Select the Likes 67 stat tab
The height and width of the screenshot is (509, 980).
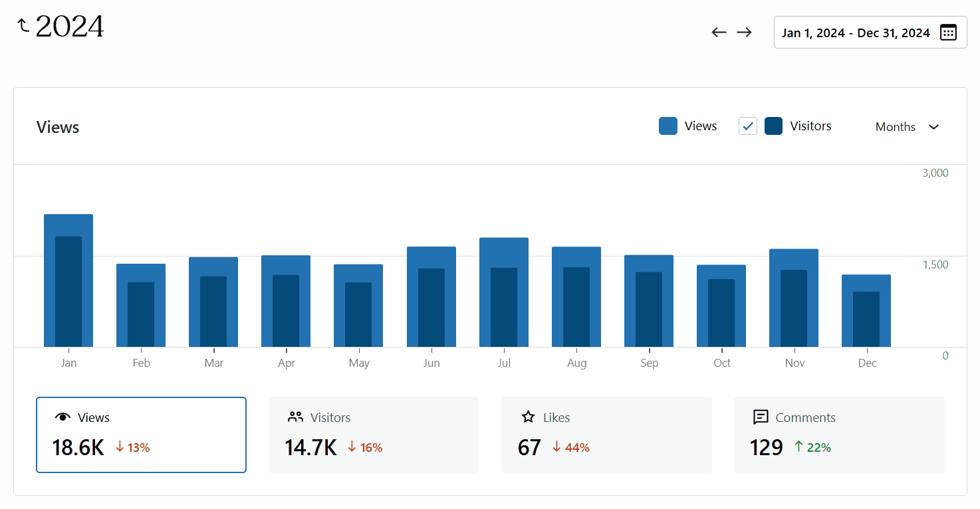coord(606,435)
